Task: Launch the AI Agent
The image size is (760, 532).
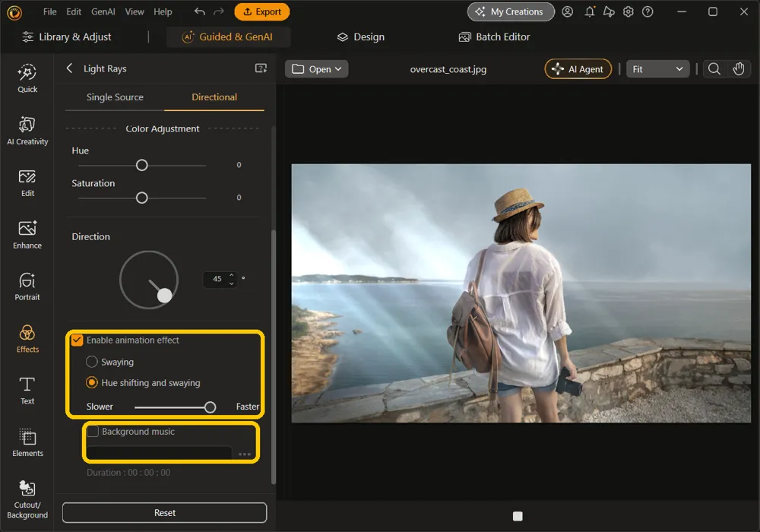Action: [578, 69]
